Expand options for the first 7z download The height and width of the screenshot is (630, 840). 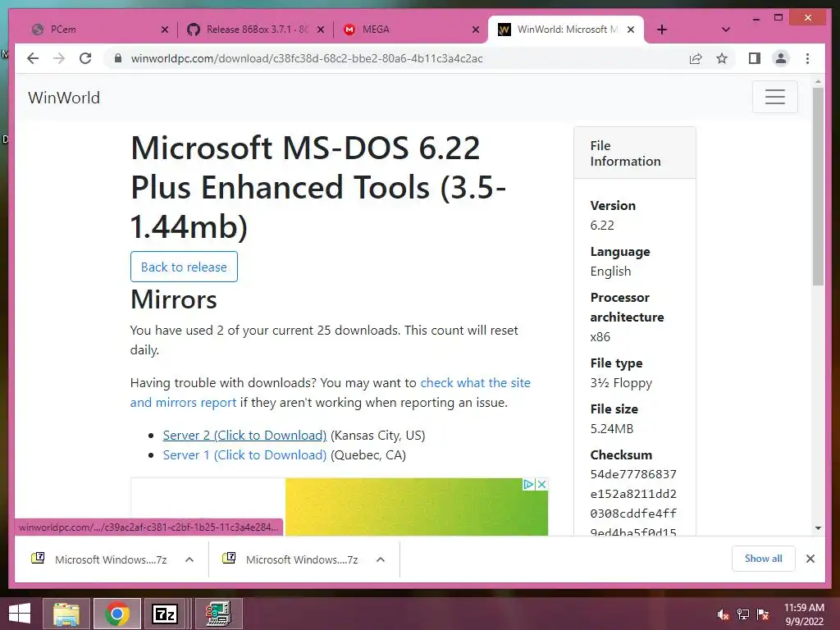(x=189, y=559)
